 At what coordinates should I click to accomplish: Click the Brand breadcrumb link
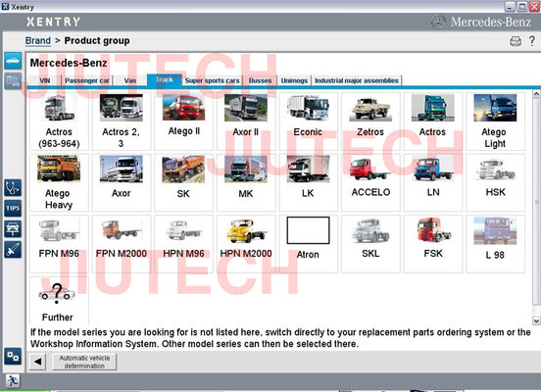click(38, 41)
